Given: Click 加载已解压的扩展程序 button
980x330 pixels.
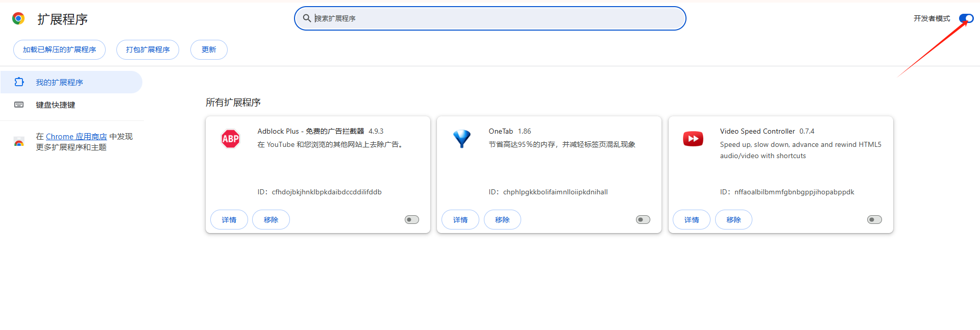Looking at the screenshot, I should coord(59,49).
